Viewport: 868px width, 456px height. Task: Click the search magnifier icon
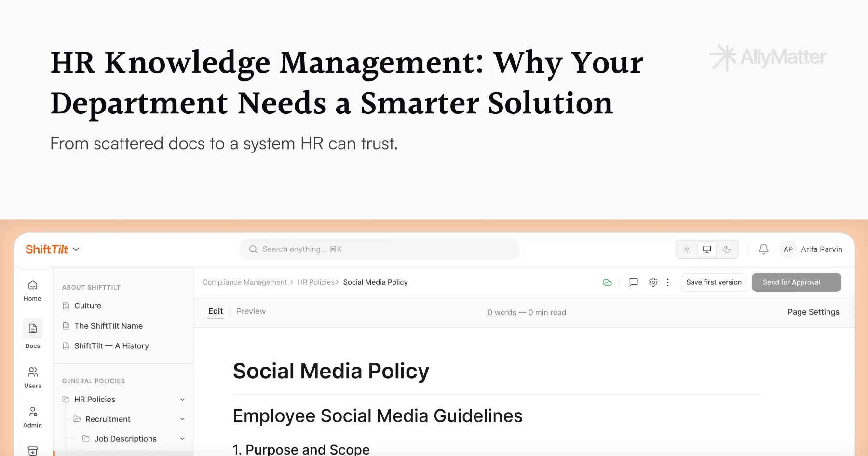(x=253, y=249)
